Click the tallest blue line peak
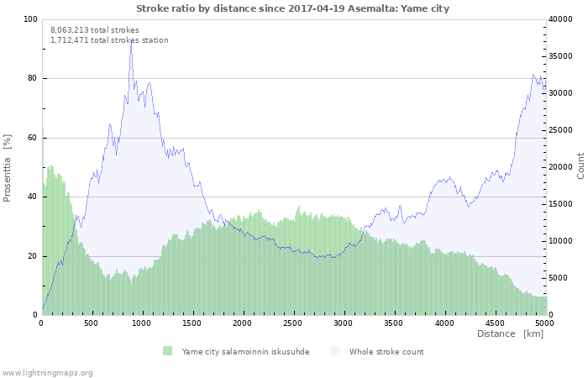588x378 pixels. 131,40
